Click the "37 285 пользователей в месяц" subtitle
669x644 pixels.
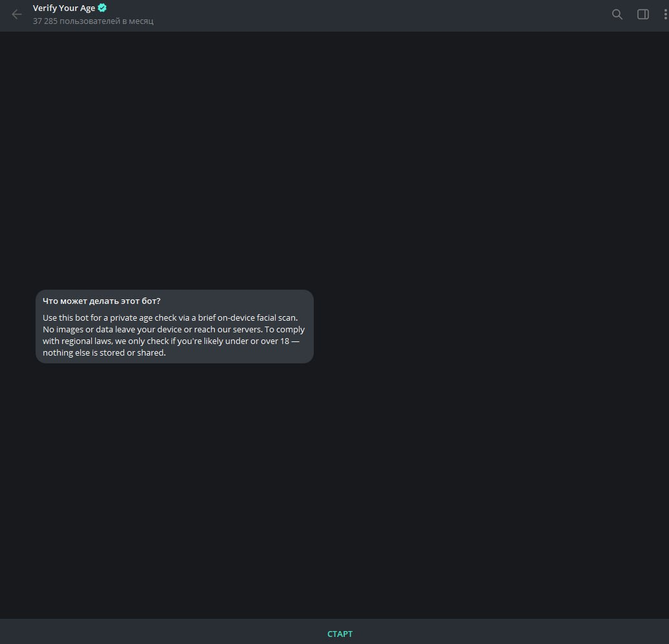click(93, 21)
